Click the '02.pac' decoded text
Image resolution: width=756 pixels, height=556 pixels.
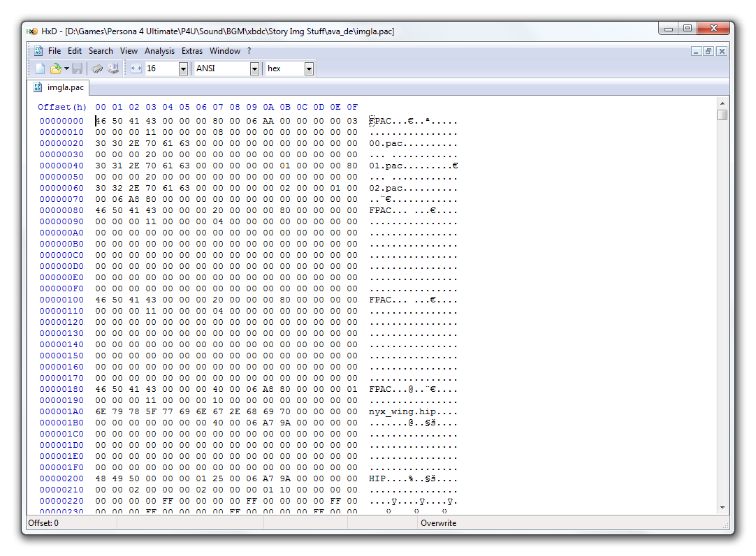point(386,189)
